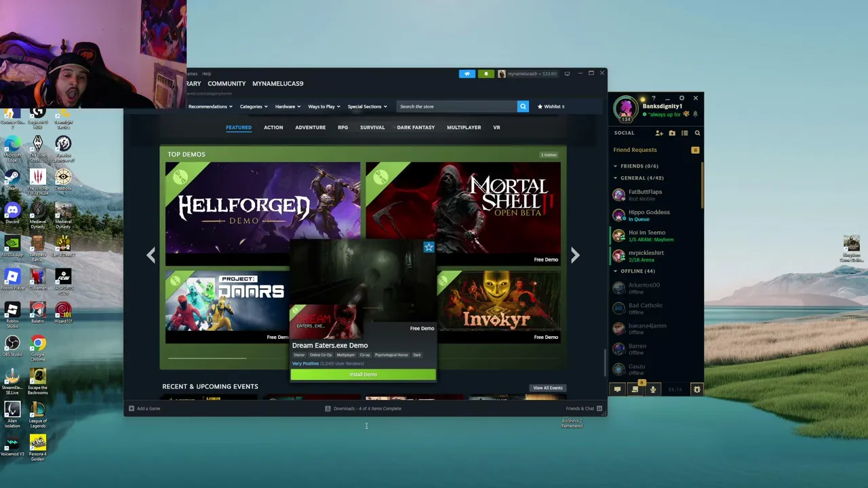Open the bug report icon in League client
The image size is (868, 488).
click(696, 389)
